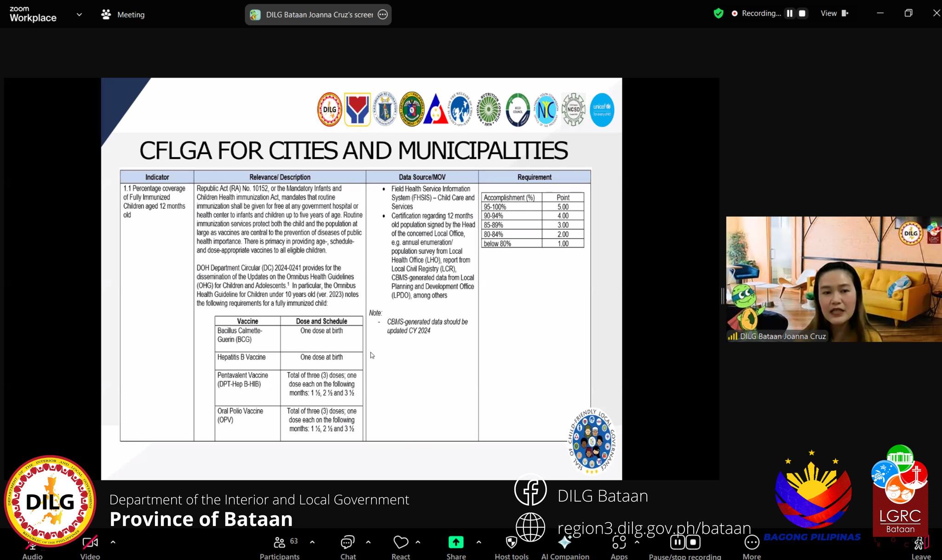Click the Seal of Child-Friendly Local Governance logo
This screenshot has height=560, width=942.
(592, 442)
